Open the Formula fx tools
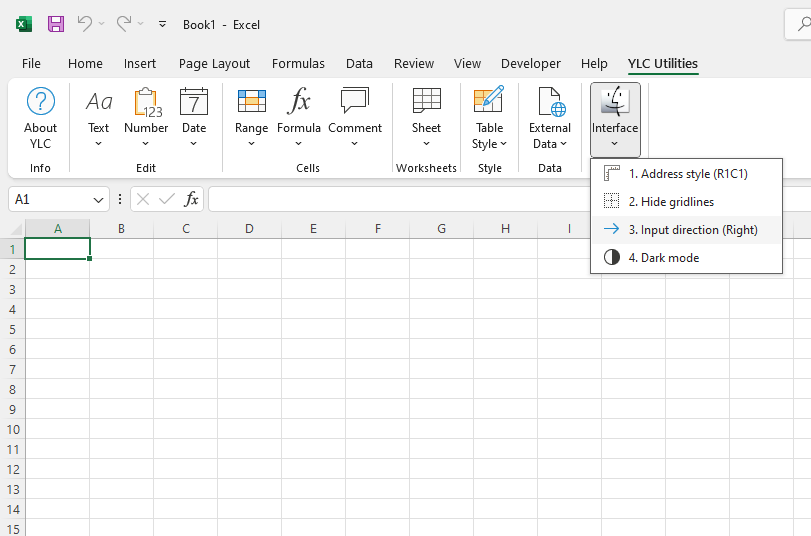The image size is (811, 536). (298, 115)
